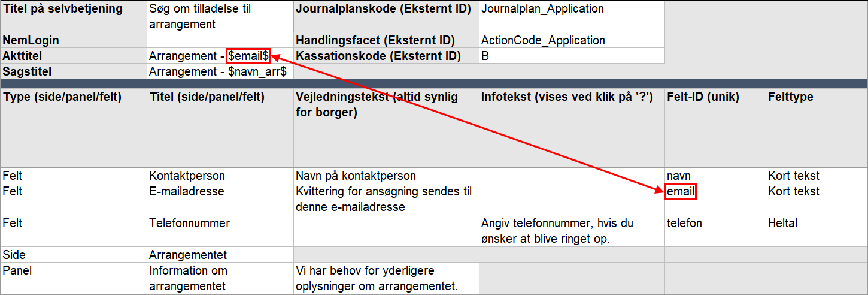Click the 'Kvittering for ansøgning' guidance cell
868x295 pixels.
pyautogui.click(x=386, y=199)
